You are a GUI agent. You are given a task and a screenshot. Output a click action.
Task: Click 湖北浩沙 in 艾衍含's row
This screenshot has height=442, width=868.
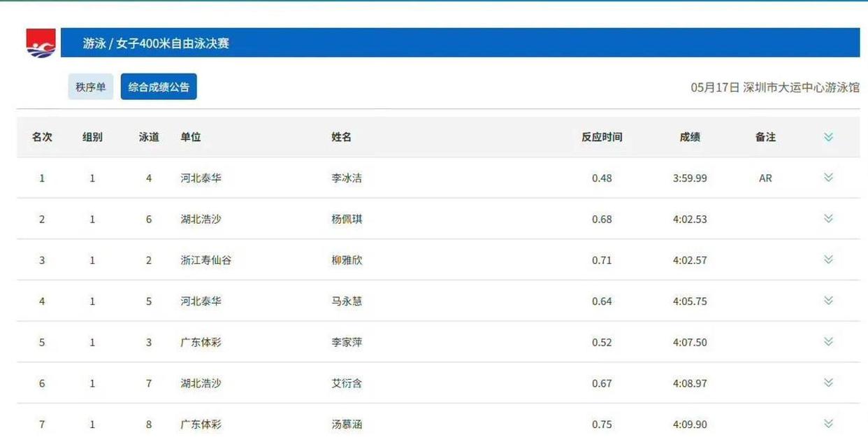tap(201, 383)
